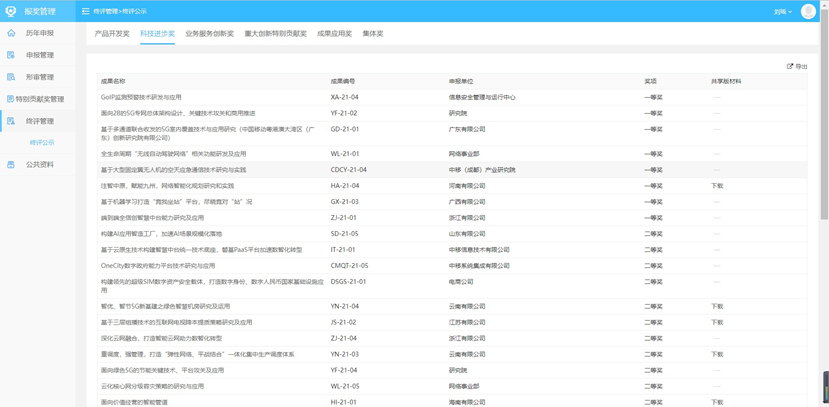Switch to the 业务服务创新奖 tab

(209, 33)
